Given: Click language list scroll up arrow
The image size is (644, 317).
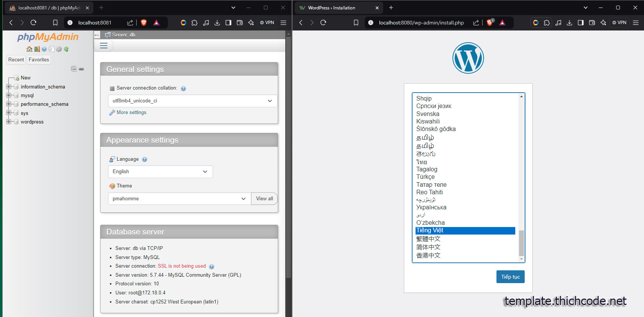Looking at the screenshot, I should point(521,96).
